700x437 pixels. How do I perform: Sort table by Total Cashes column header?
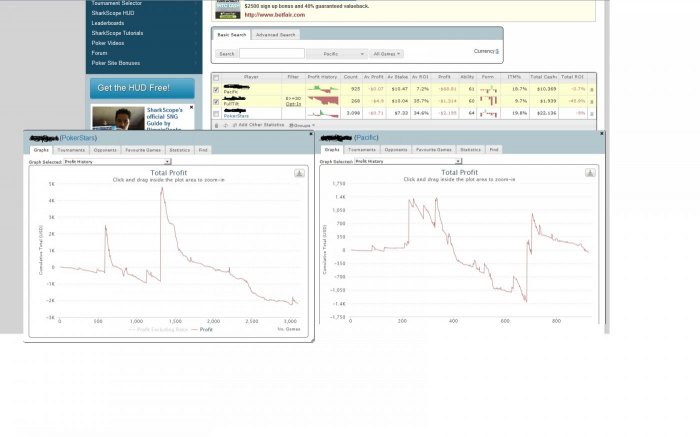(543, 77)
